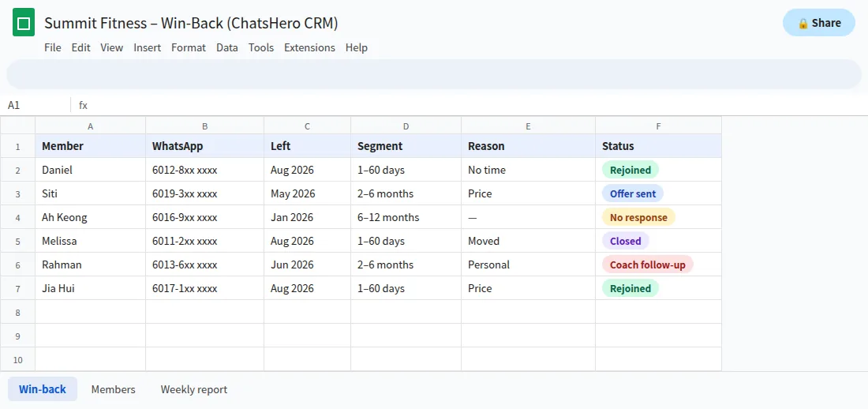Viewport: 868px width, 409px height.
Task: Select column E header
Action: tap(528, 126)
